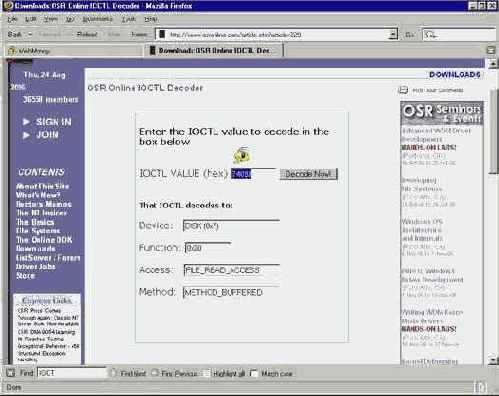Open the address bar history dropdown

(x=393, y=34)
